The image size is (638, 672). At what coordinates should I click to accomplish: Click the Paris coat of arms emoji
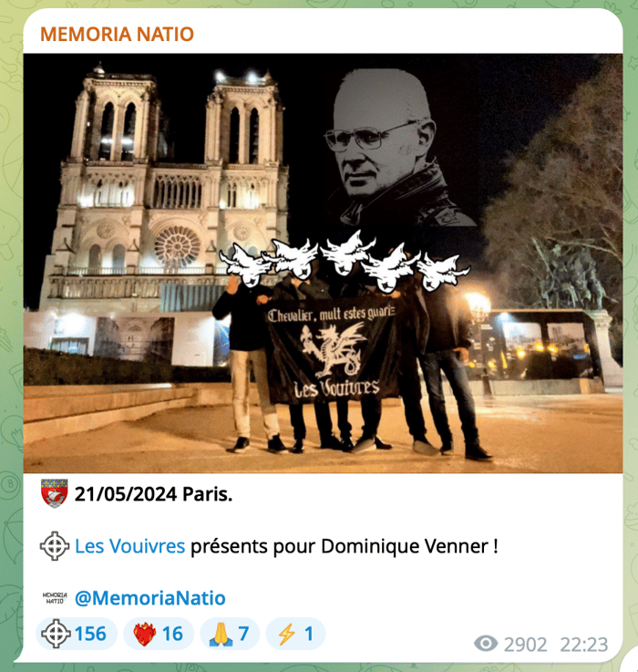[x=55, y=493]
